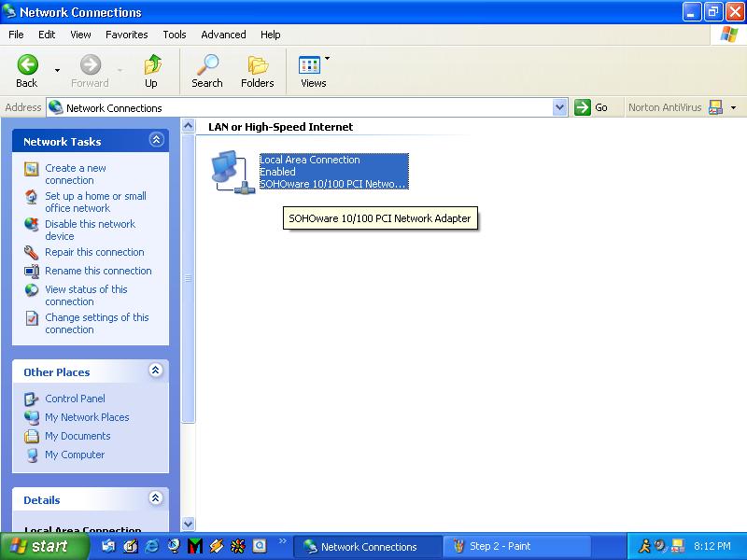The width and height of the screenshot is (747, 560).
Task: Click the My Network Places icon
Action: coord(32,417)
